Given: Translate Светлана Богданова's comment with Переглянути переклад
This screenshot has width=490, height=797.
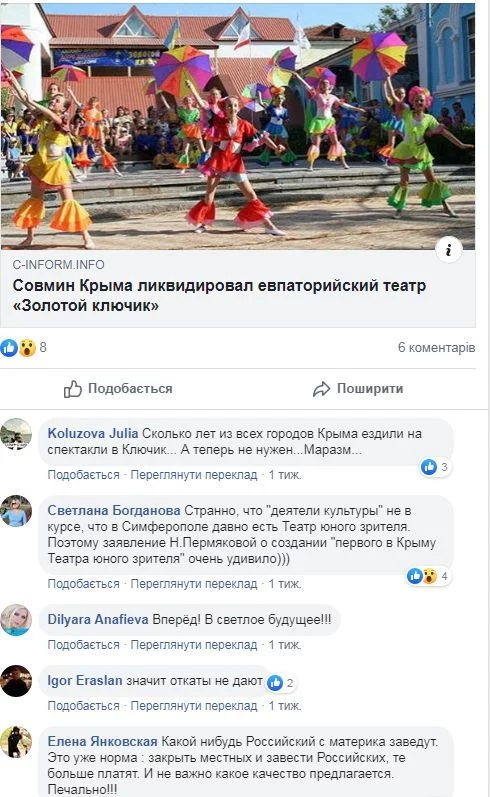Looking at the screenshot, I should [x=194, y=584].
